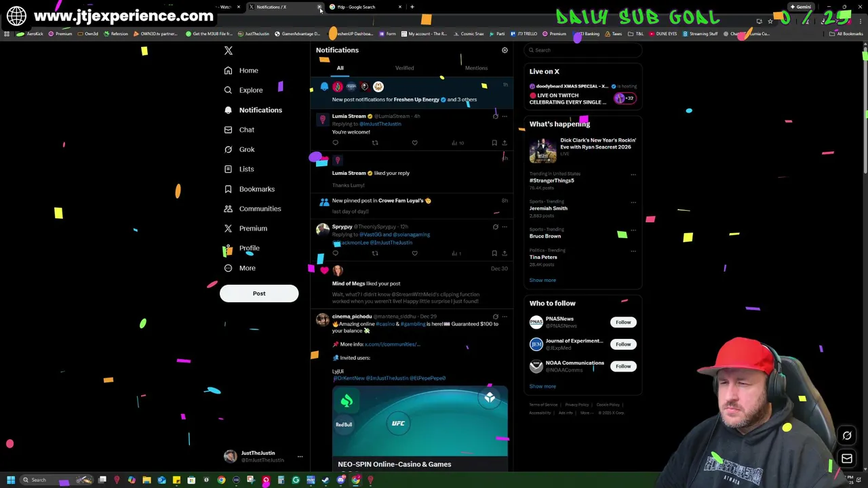Open the Jeremiah Smith trending topic
The height and width of the screenshot is (488, 868).
[549, 209]
